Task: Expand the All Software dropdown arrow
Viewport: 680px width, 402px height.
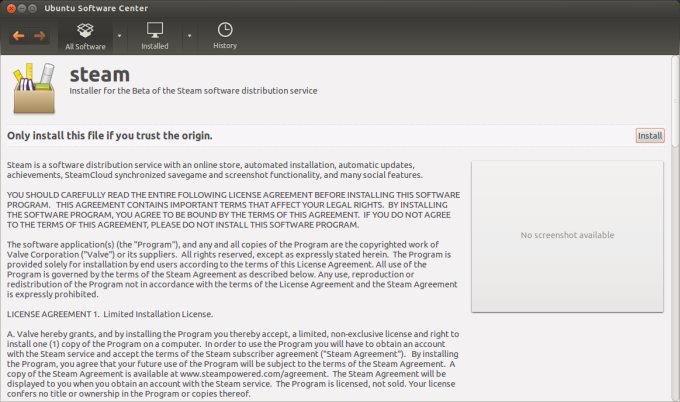Action: coord(119,36)
